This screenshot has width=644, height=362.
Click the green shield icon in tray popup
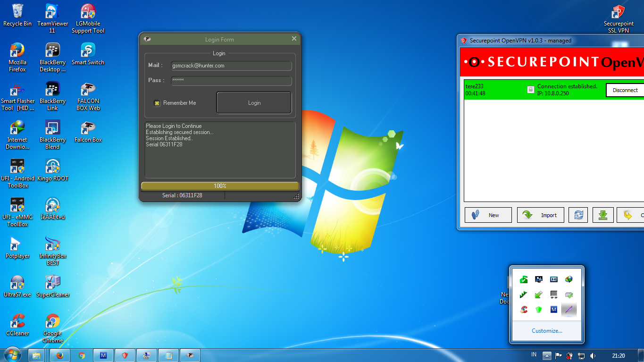[539, 310]
